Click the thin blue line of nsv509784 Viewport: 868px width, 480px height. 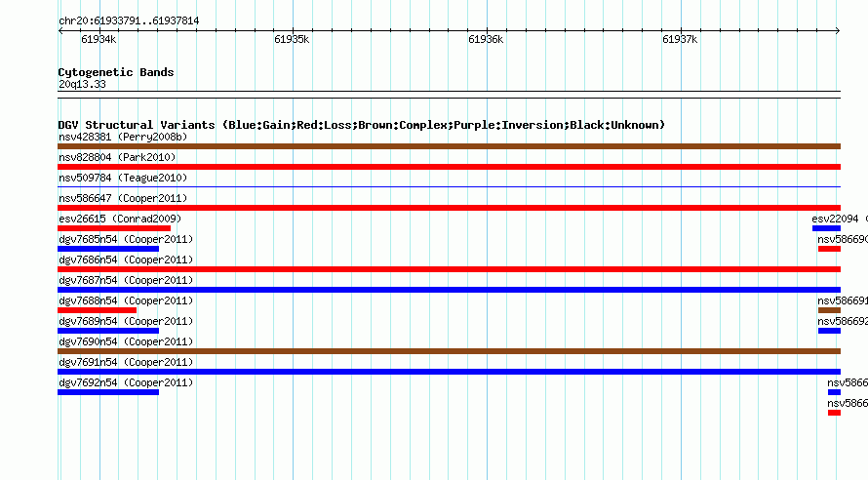(449, 187)
